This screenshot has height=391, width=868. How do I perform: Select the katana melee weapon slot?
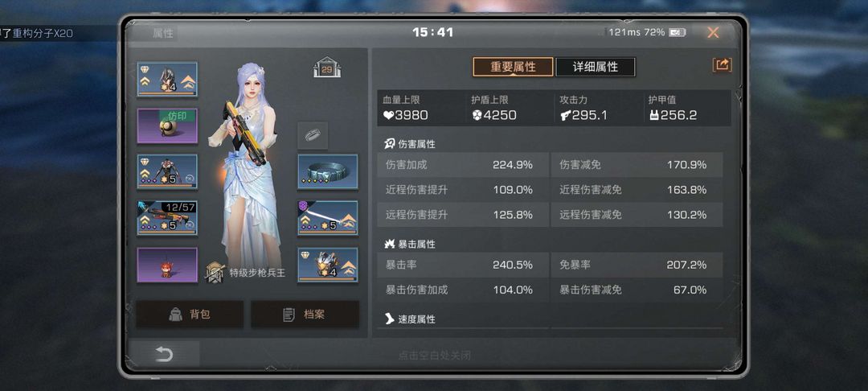(328, 218)
